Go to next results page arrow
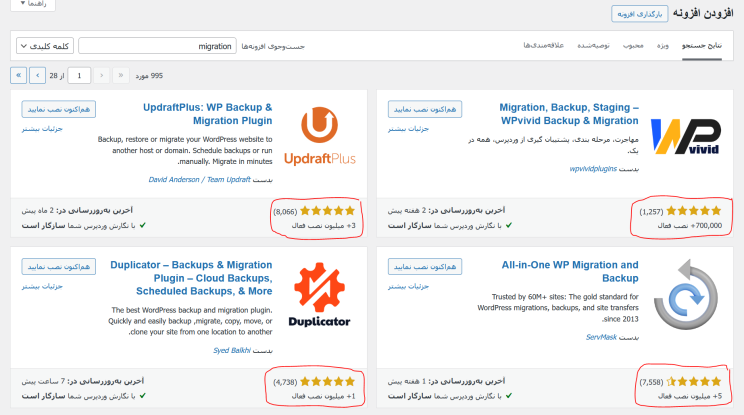The width and height of the screenshot is (744, 415). click(37, 75)
